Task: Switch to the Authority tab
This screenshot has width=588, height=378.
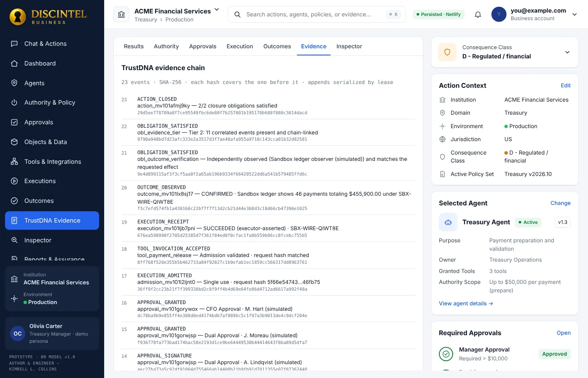Action: click(166, 47)
